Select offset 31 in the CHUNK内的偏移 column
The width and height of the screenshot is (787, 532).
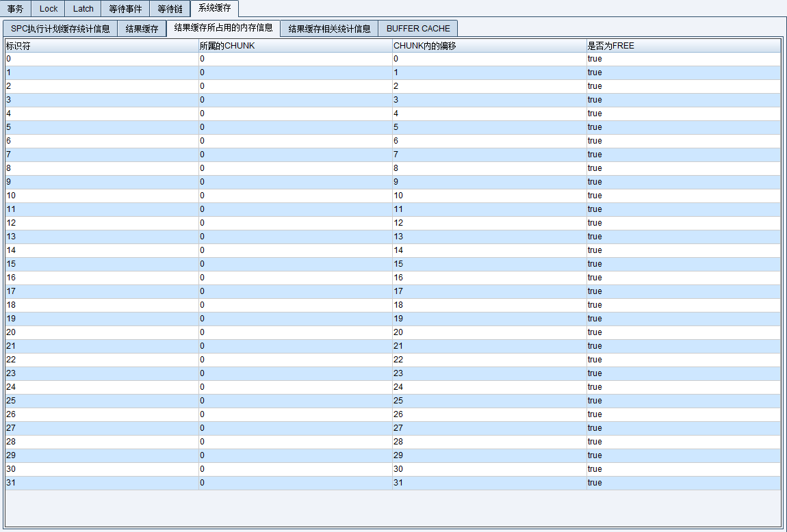click(489, 483)
